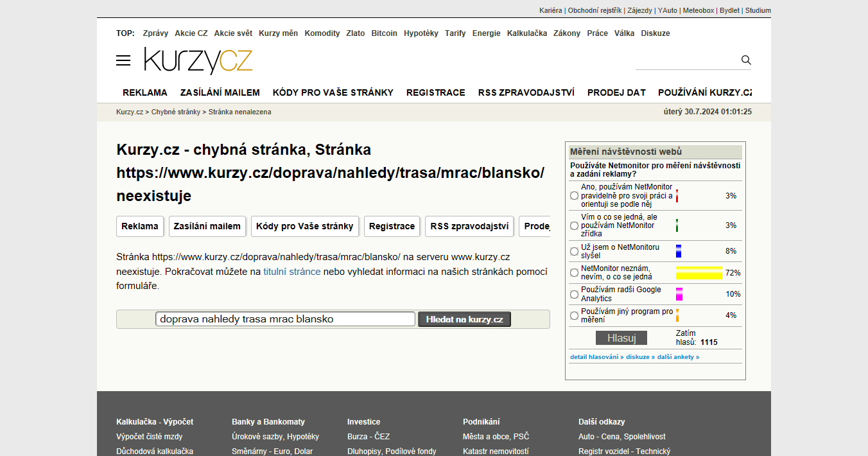Click the top header search input
This screenshot has height=456, width=868.
click(687, 60)
